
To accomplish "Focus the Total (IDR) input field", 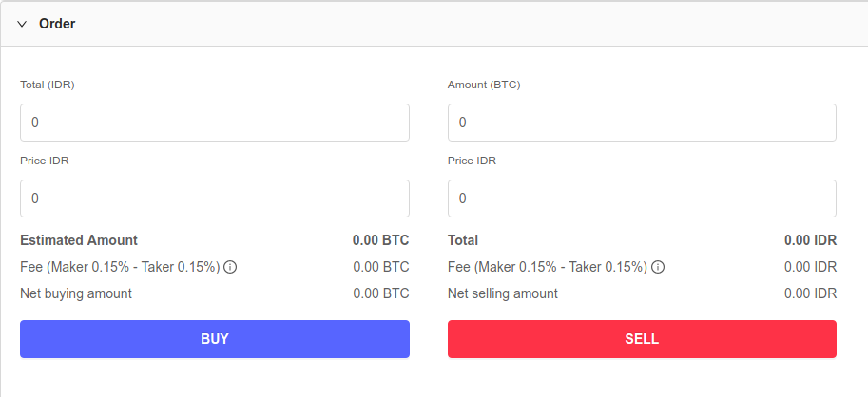I will pyautogui.click(x=214, y=123).
